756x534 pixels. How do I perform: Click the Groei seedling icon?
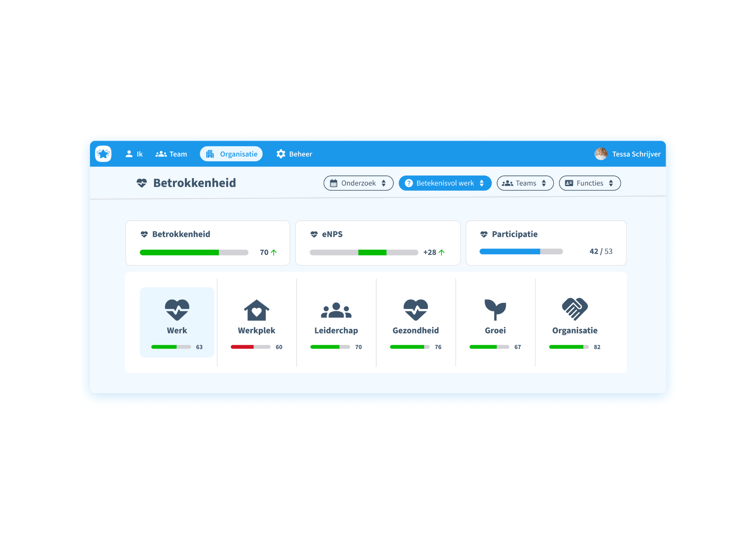coord(495,310)
